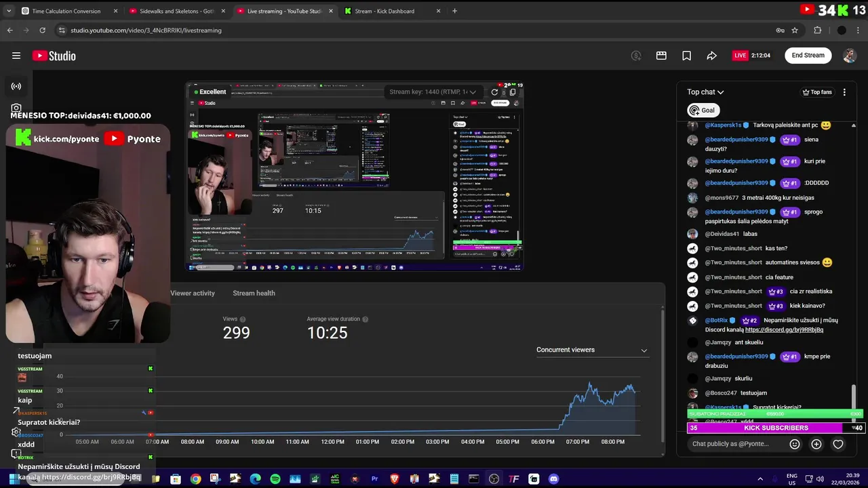Click the help icon next to Average view duration
This screenshot has width=868, height=488.
[366, 319]
